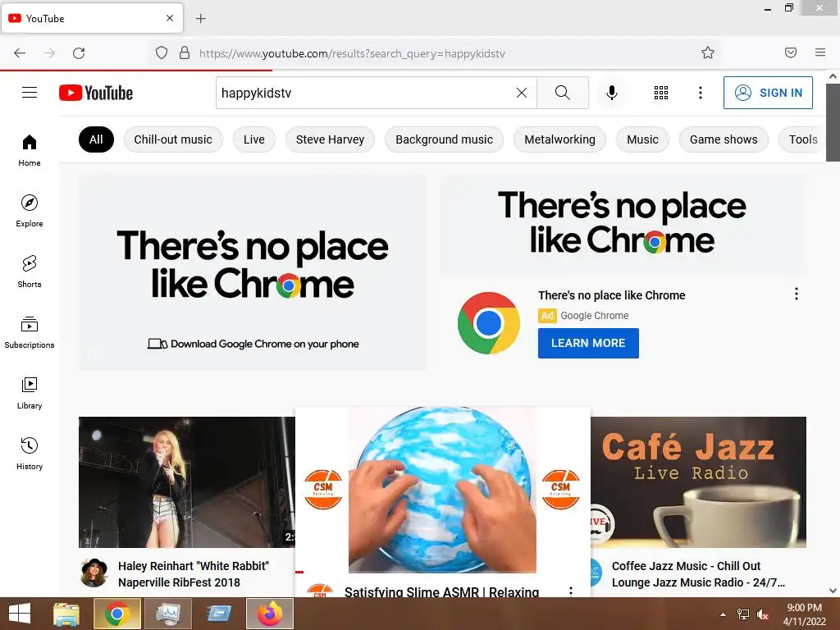Open Satisfying Slime ASMR video title
840x630 pixels.
pyautogui.click(x=441, y=592)
